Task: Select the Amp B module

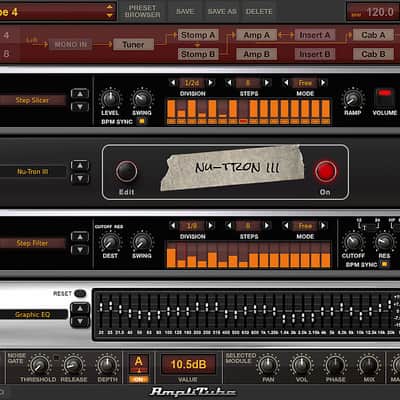Action: (256, 54)
